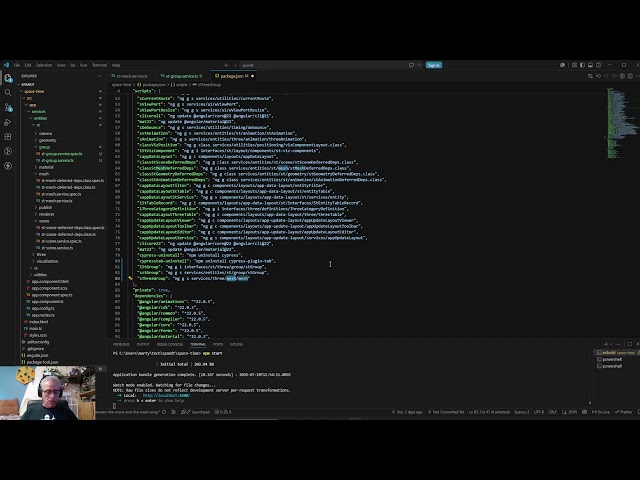Open the Explorer view in activity bar

point(8,78)
